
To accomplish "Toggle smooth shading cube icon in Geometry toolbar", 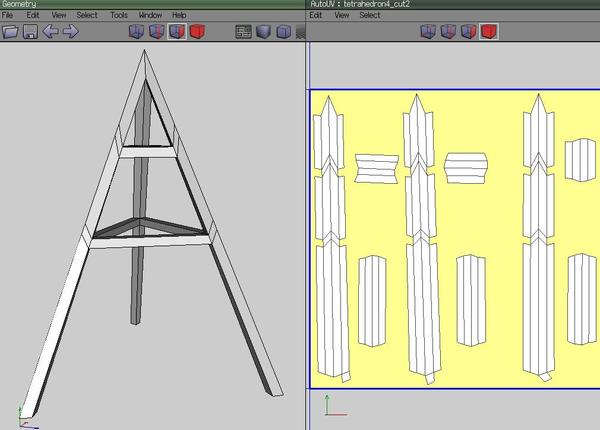I will 263,31.
